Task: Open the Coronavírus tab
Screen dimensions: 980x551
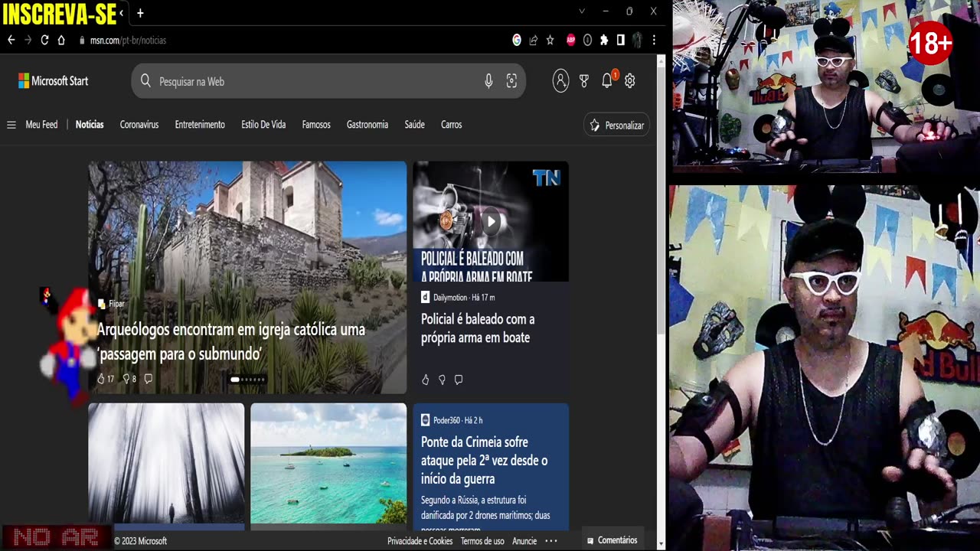Action: (139, 125)
